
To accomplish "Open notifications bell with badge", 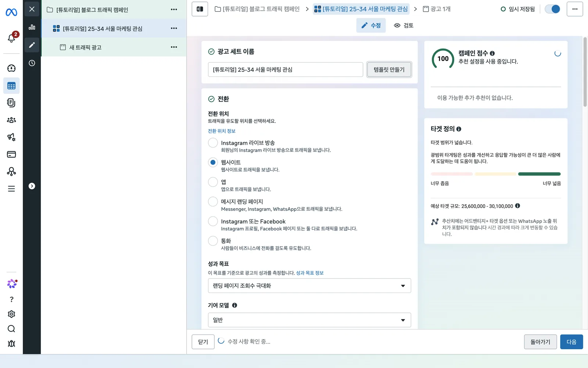I will coord(11,38).
